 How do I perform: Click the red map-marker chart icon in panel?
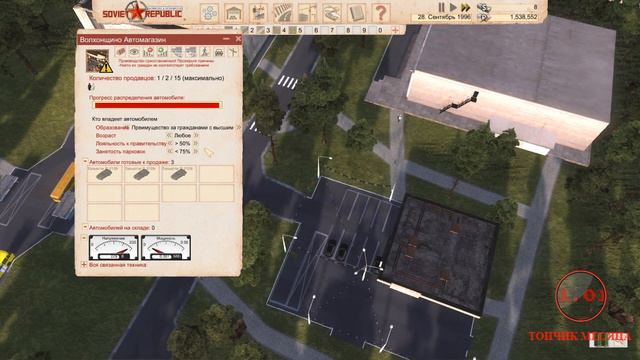pyautogui.click(x=149, y=52)
